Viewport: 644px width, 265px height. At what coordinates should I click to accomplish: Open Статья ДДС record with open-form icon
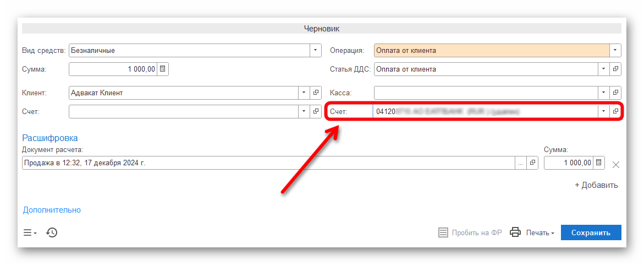click(615, 69)
